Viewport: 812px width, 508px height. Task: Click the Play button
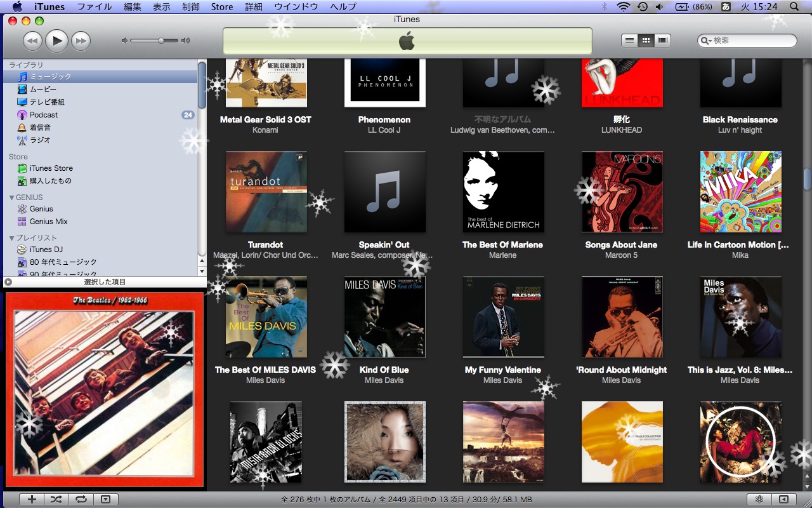tap(56, 41)
